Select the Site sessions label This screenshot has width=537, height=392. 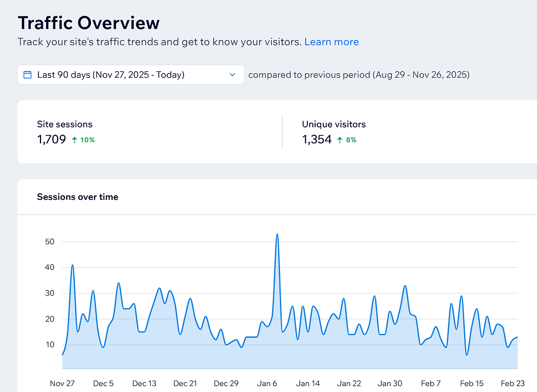(65, 124)
